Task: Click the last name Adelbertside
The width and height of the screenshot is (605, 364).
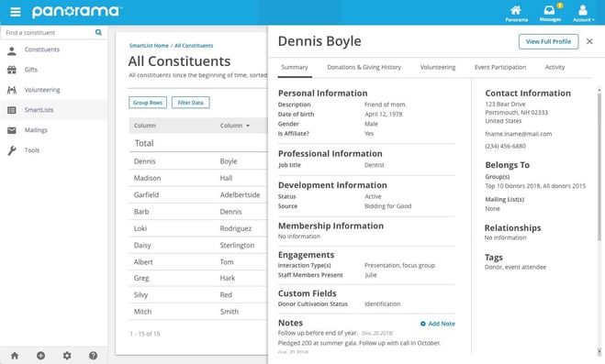Action: pyautogui.click(x=240, y=195)
